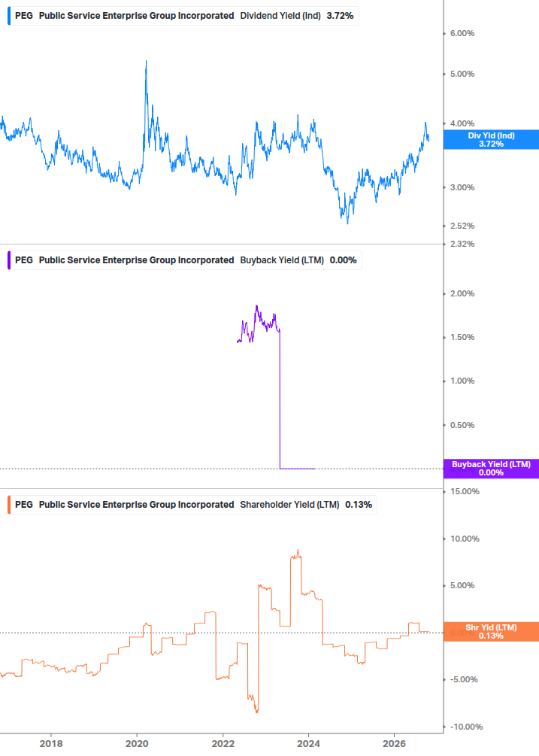Screen dimensions: 539x756
Task: Click the -10.00% label on the shareholder yield axis
Action: click(466, 727)
